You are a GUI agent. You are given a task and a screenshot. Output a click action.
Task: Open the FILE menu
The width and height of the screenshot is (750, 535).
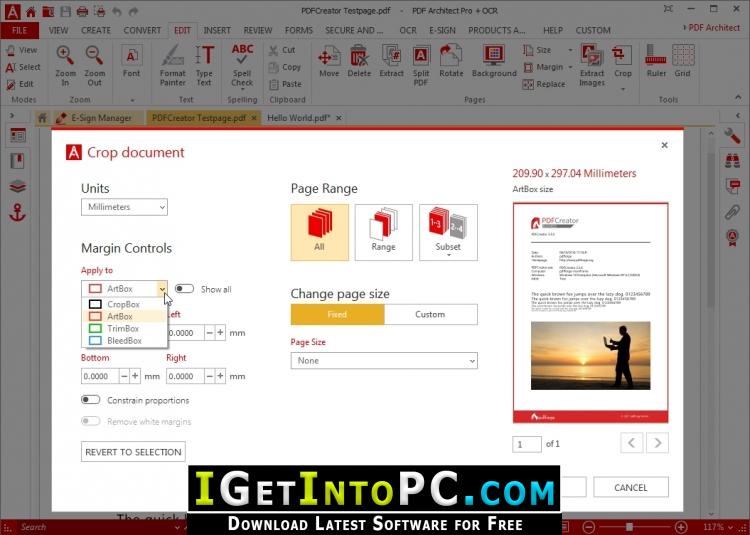tap(20, 30)
